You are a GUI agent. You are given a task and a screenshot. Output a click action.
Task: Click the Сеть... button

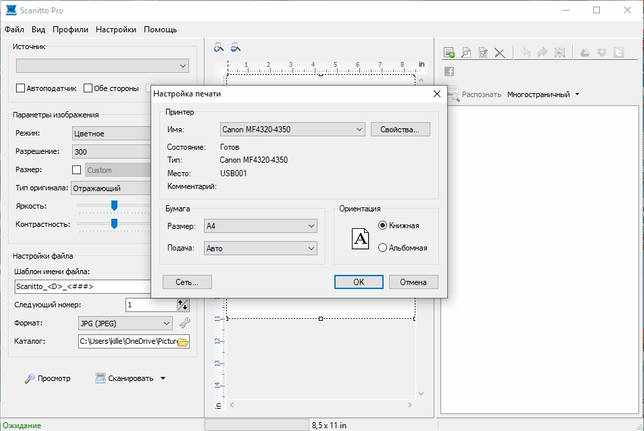[187, 282]
